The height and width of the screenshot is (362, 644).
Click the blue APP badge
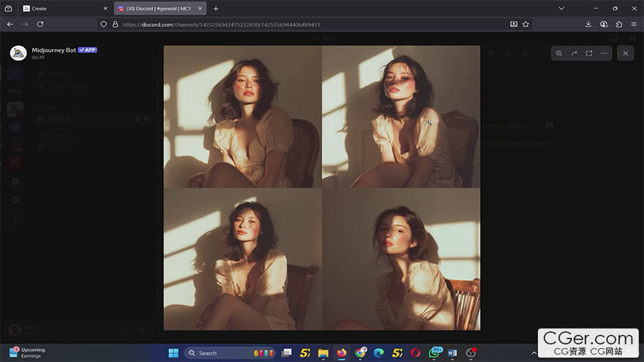coord(88,50)
